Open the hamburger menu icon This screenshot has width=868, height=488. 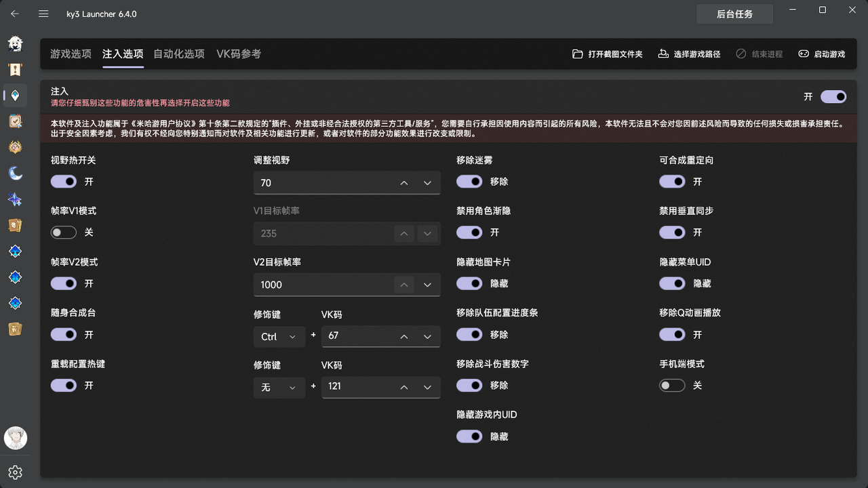tap(43, 14)
